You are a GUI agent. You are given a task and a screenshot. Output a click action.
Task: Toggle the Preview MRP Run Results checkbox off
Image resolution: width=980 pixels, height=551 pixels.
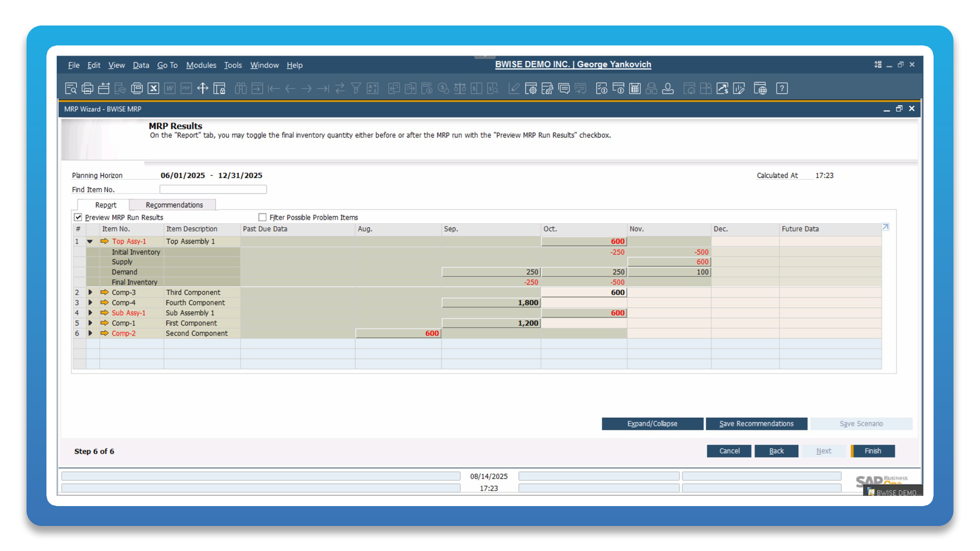[x=78, y=217]
